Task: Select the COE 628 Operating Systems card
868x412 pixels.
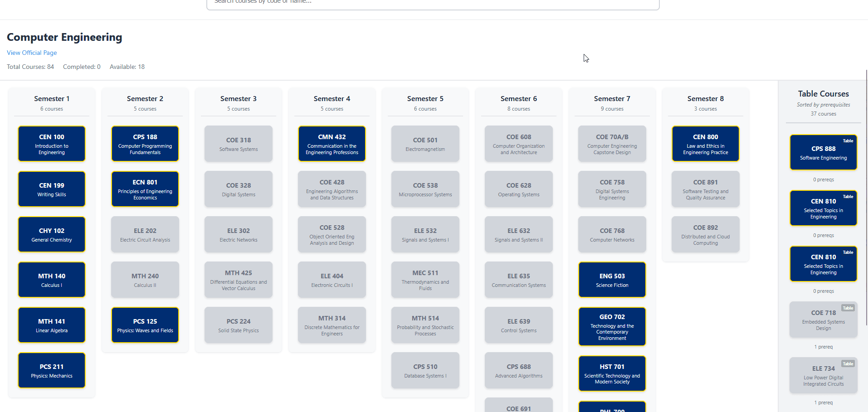Action: tap(519, 189)
